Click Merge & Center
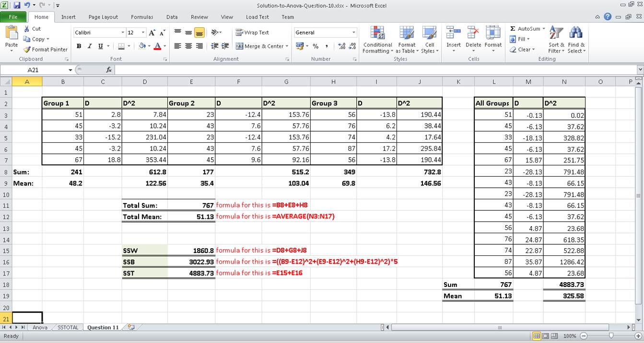Image resolution: width=644 pixels, height=343 pixels. (258, 46)
